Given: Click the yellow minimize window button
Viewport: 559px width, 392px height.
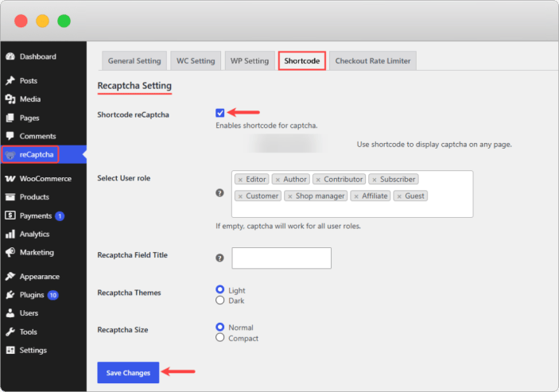Looking at the screenshot, I should [42, 21].
